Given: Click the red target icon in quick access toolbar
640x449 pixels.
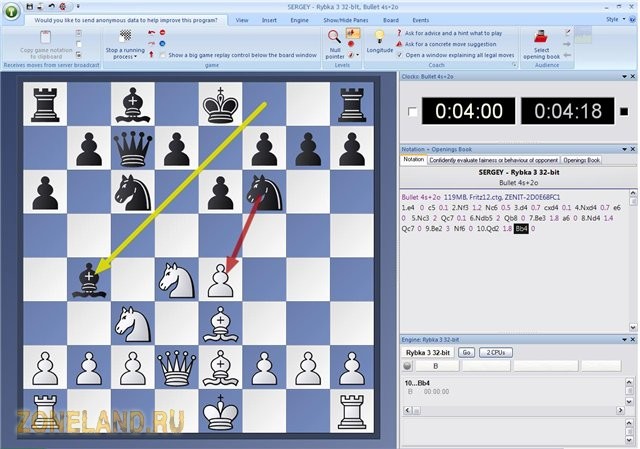Looking at the screenshot, I should point(63,7).
